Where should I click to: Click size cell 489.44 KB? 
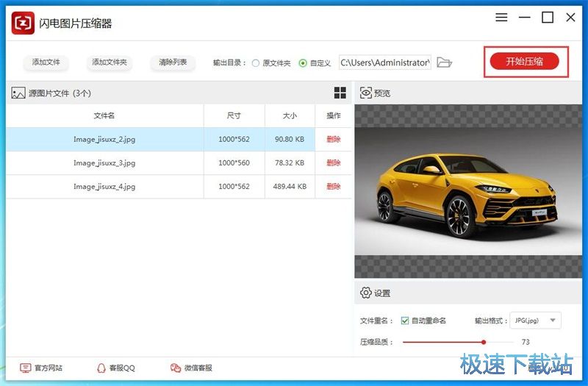pos(290,187)
